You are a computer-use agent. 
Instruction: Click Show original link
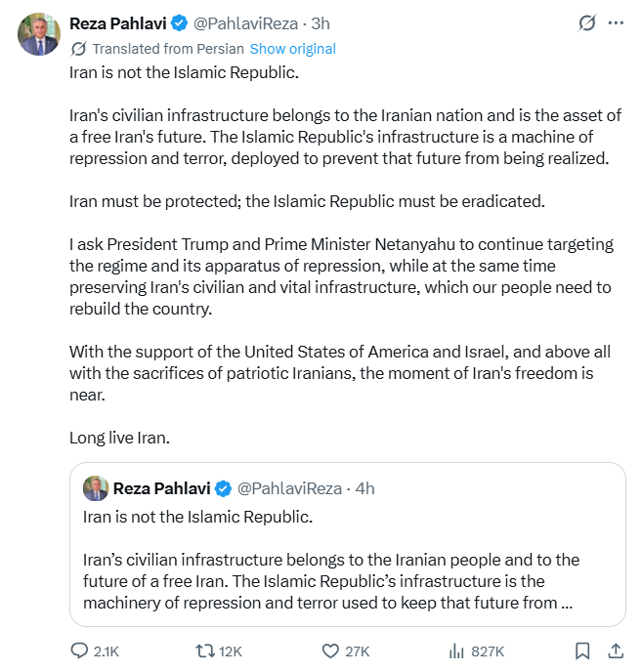click(x=292, y=49)
